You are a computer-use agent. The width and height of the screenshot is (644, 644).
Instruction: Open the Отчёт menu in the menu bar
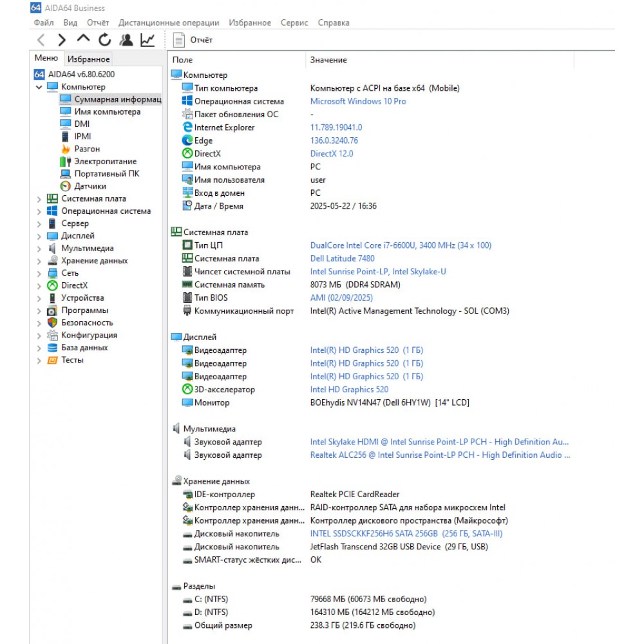tap(98, 23)
